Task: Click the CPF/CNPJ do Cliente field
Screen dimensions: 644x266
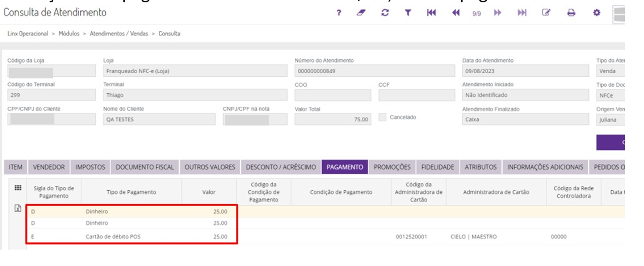Action: click(52, 119)
